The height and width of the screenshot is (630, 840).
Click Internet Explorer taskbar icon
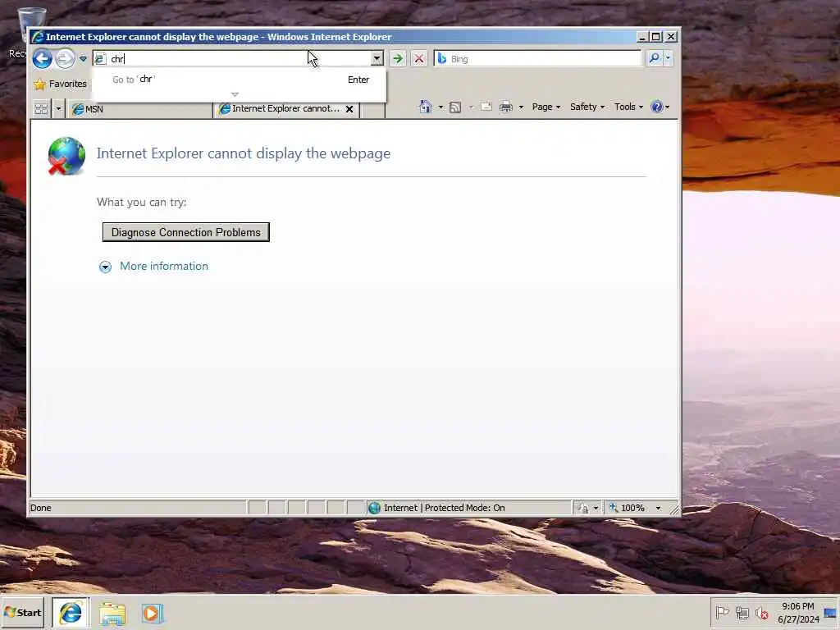click(71, 613)
